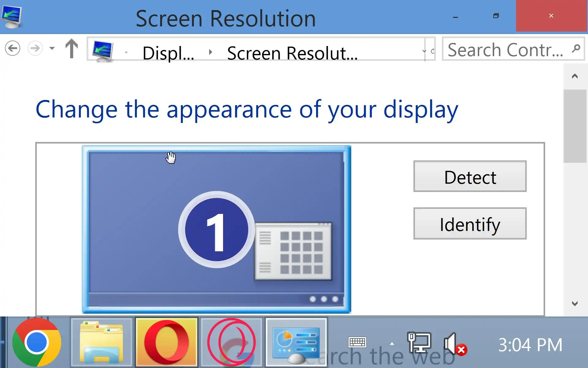Go back using the Back arrow
This screenshot has height=368, width=588.
click(13, 48)
